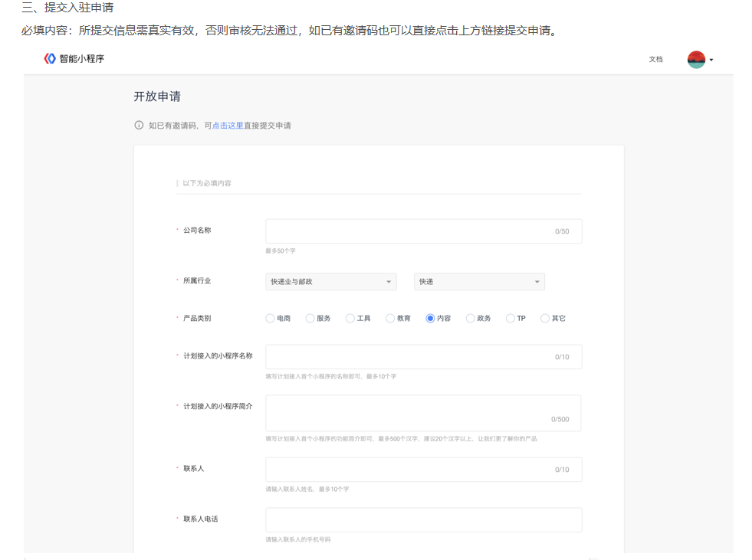
Task: Open the 快递 sub-industry dropdown
Action: click(479, 282)
